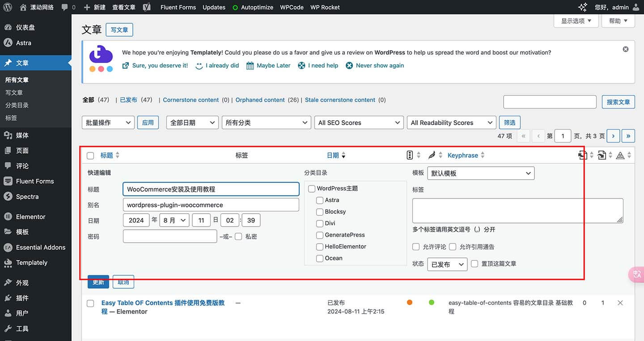Expand 显示选项 screen options
This screenshot has width=644, height=341.
point(576,21)
